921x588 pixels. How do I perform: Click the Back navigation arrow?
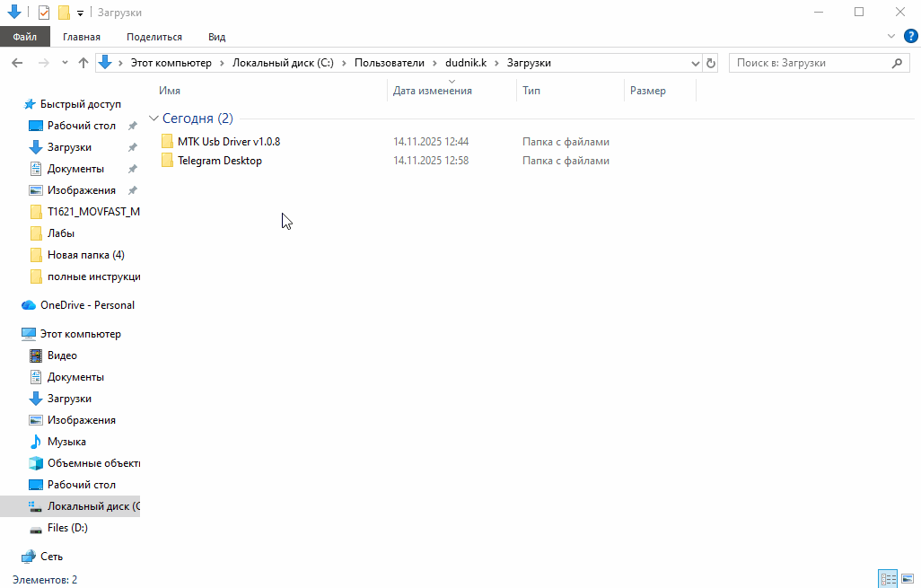(17, 63)
